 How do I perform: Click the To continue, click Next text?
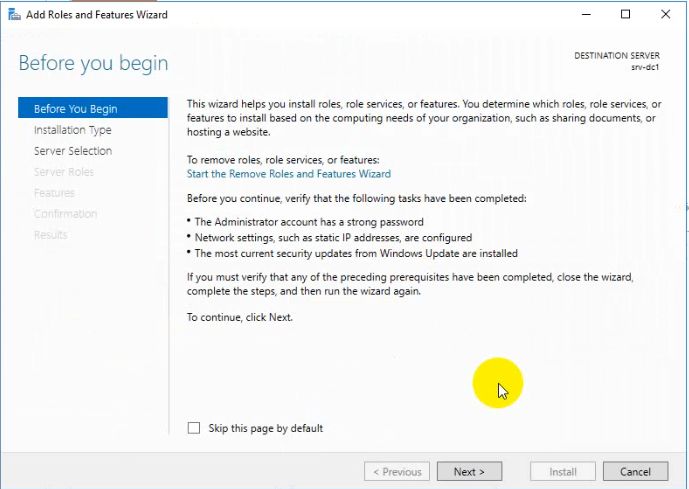pos(239,317)
